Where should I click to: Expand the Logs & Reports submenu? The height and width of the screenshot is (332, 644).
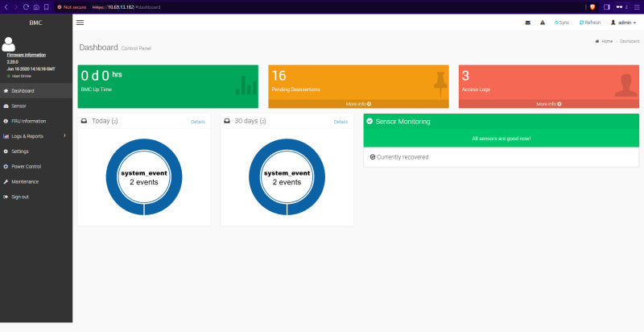coord(36,136)
